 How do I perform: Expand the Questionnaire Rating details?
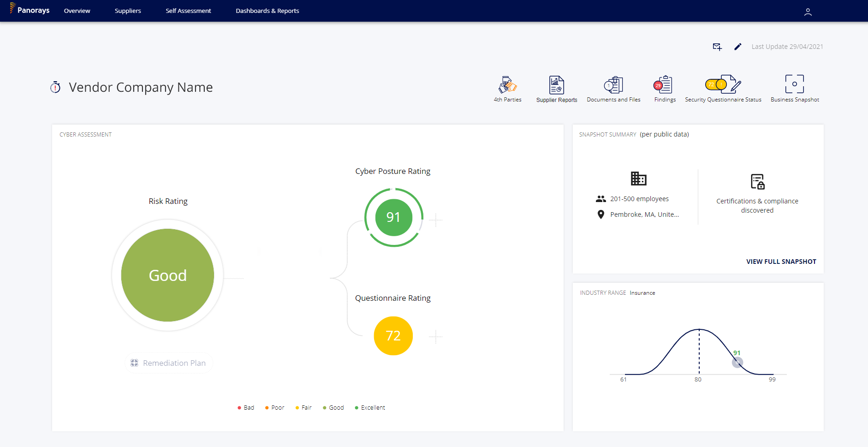pos(436,337)
